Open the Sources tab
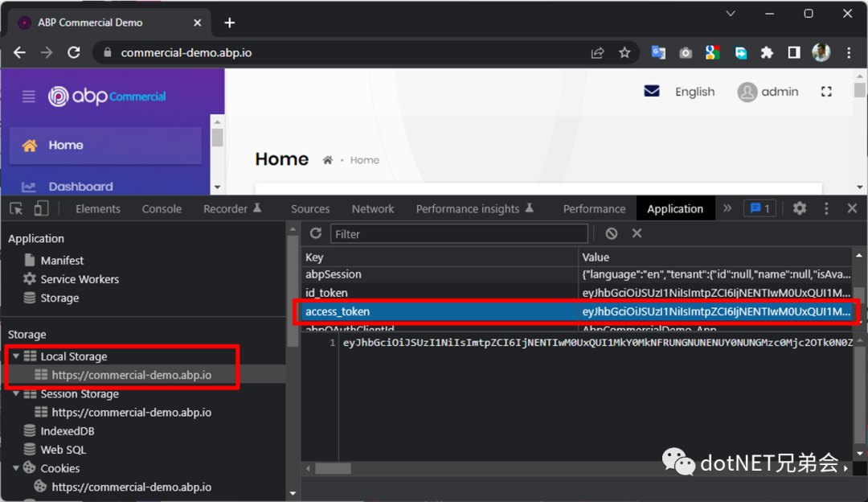Image resolution: width=868 pixels, height=502 pixels. click(x=310, y=209)
